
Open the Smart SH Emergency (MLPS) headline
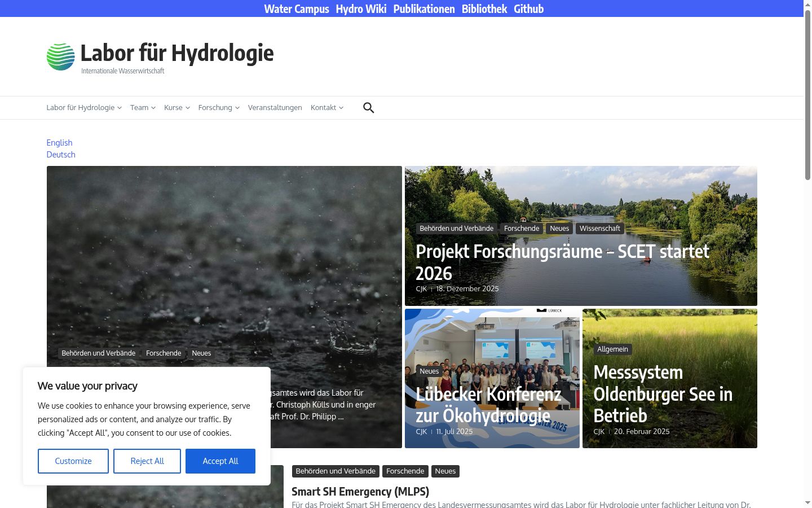click(x=360, y=492)
